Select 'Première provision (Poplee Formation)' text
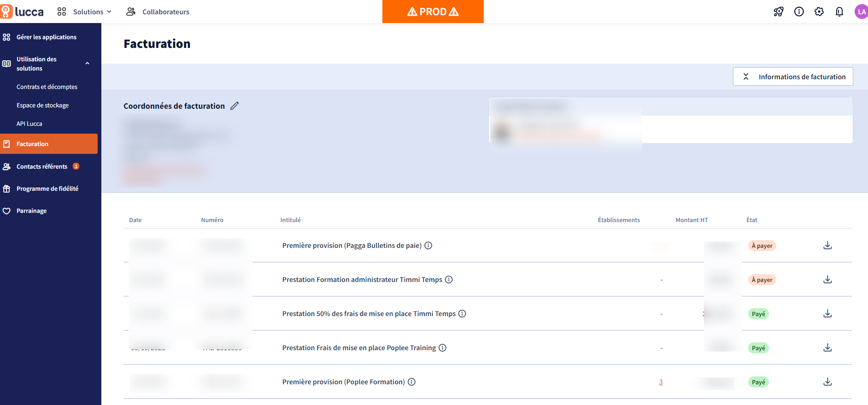The width and height of the screenshot is (868, 405). tap(343, 382)
